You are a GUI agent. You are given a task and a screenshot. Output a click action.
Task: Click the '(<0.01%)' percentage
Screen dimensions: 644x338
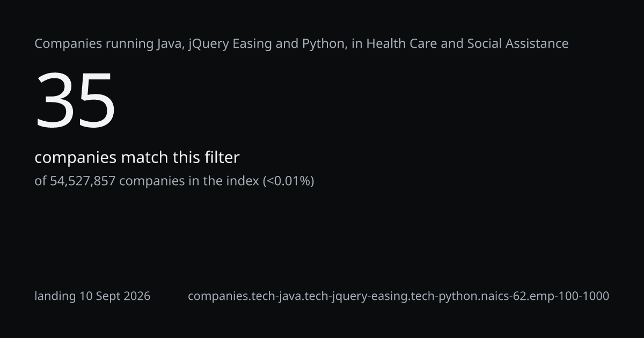[x=288, y=181]
